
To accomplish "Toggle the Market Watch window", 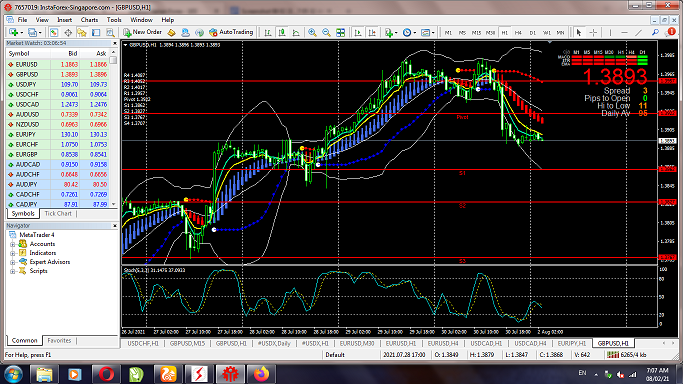I will pos(54,32).
